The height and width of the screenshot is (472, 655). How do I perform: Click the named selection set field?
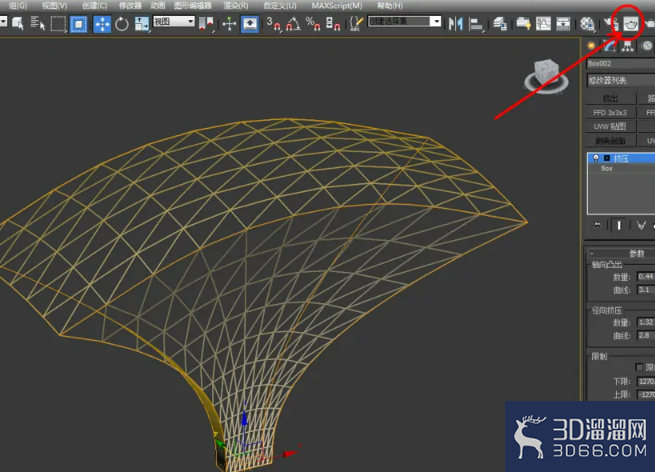point(399,21)
